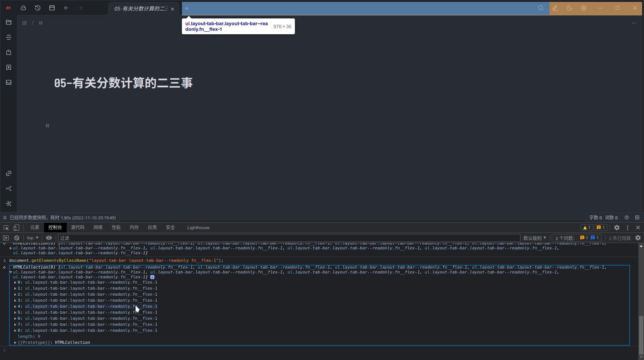Expand the index 3 ul element entry
The height and width of the screenshot is (360, 644).
coord(15,300)
